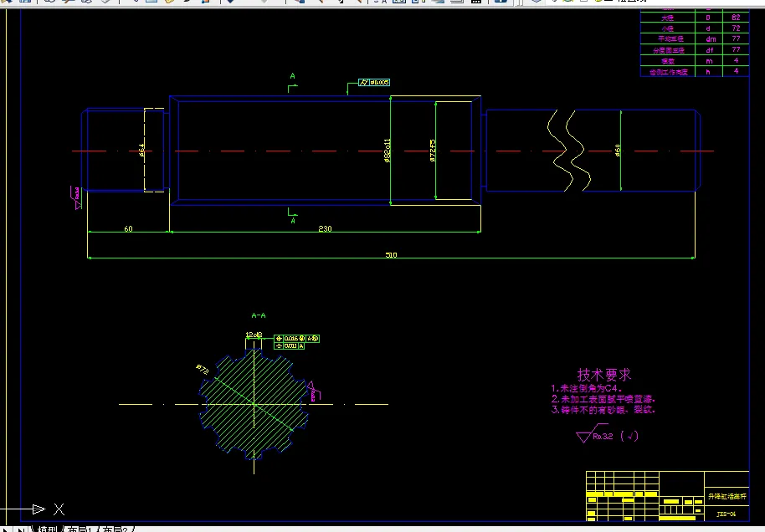The image size is (765, 532).
Task: Pick the ø82a11 diameter dimension text
Action: (388, 151)
